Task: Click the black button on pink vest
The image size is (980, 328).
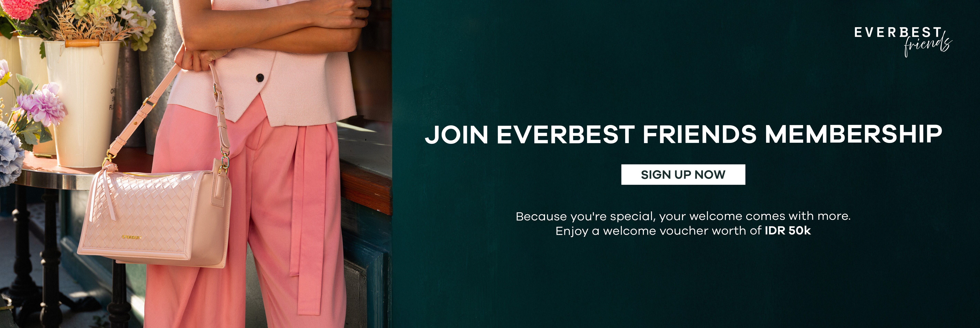Action: [260, 78]
